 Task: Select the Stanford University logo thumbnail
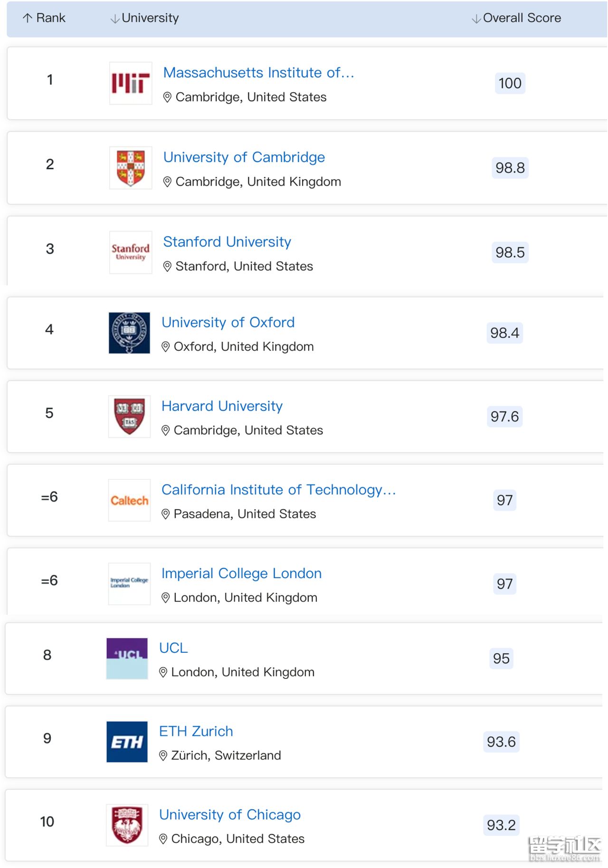point(131,252)
